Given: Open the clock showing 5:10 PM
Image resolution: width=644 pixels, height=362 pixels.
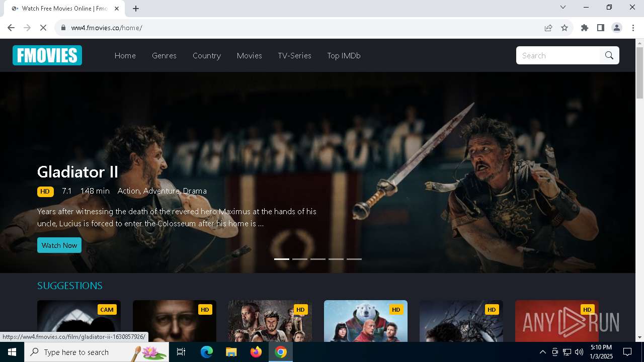Looking at the screenshot, I should (601, 352).
